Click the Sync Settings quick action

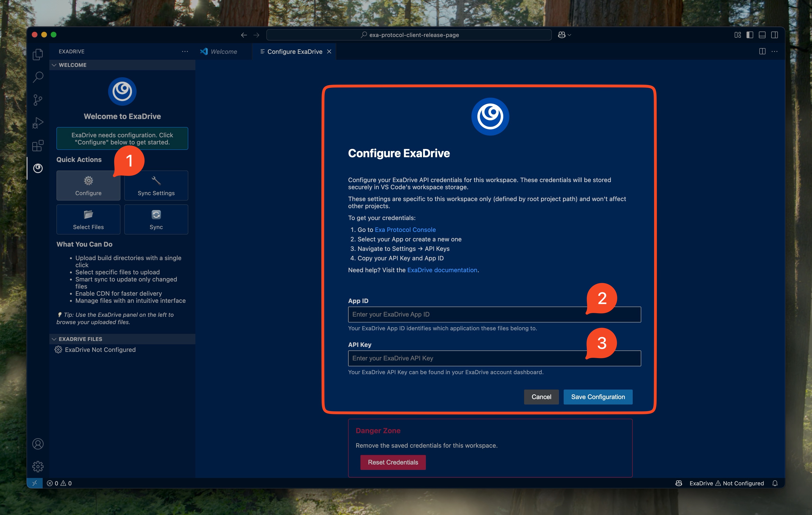pos(156,185)
